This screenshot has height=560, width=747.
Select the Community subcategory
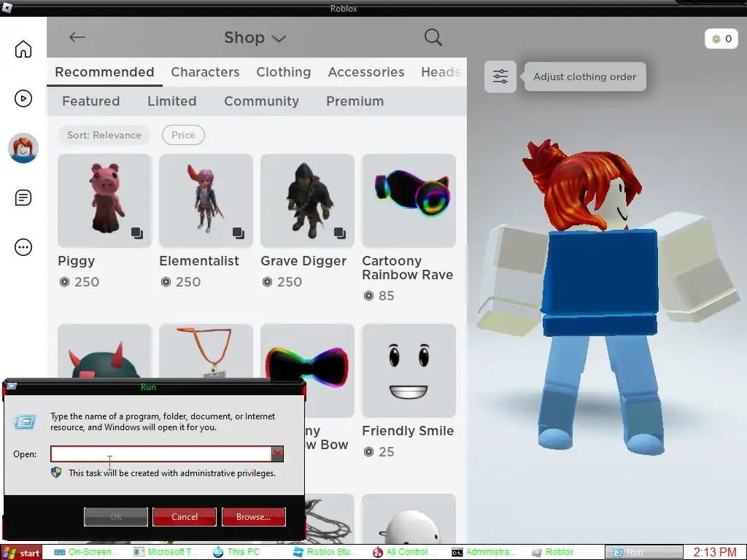262,101
